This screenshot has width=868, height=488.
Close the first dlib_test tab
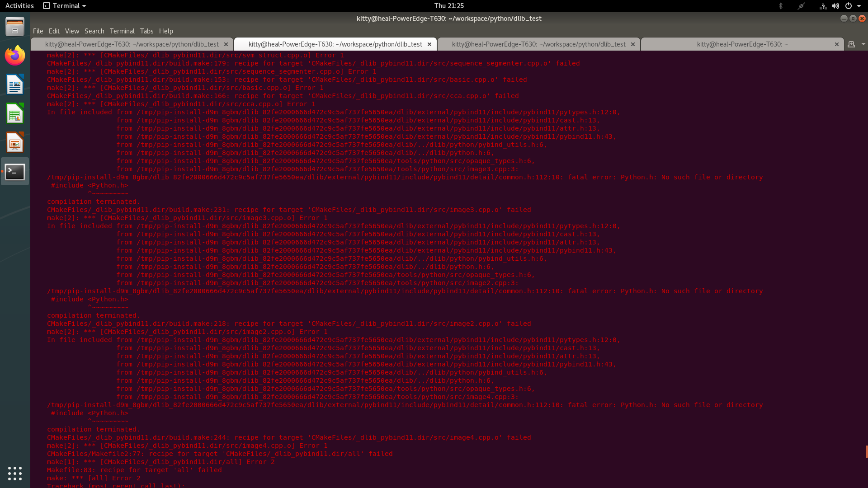tap(226, 44)
